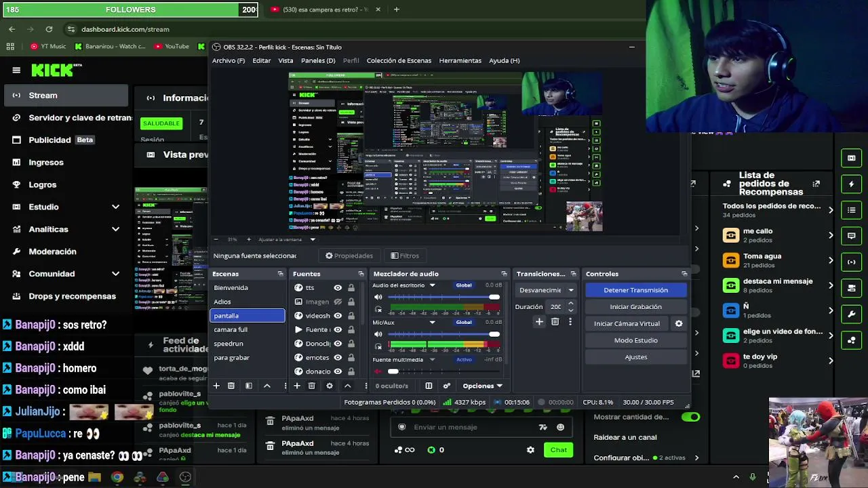Open virtual camera settings gear icon

tap(679, 323)
